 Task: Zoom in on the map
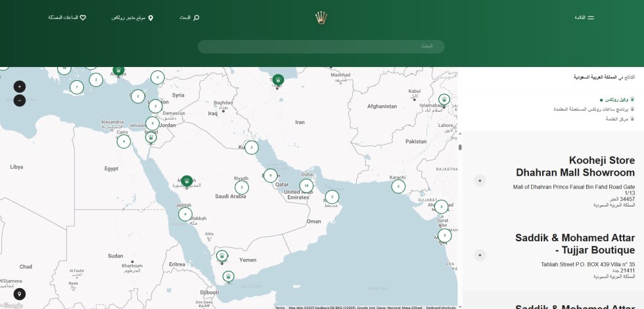[19, 86]
